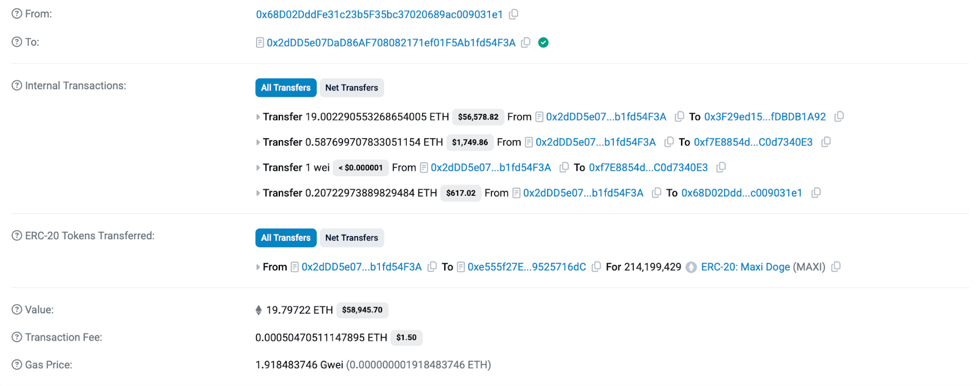Open help icon next to Transaction Fee
This screenshot has height=386, width=980.
click(17, 337)
